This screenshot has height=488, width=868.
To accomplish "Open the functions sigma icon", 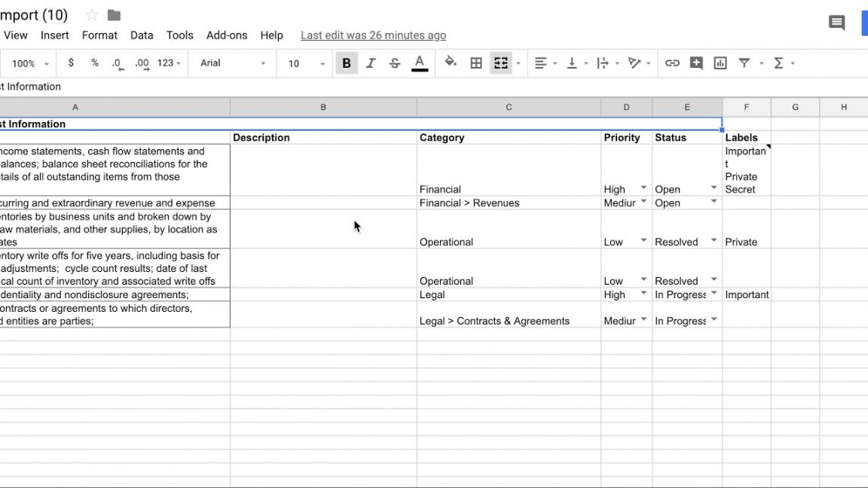I will coord(779,63).
